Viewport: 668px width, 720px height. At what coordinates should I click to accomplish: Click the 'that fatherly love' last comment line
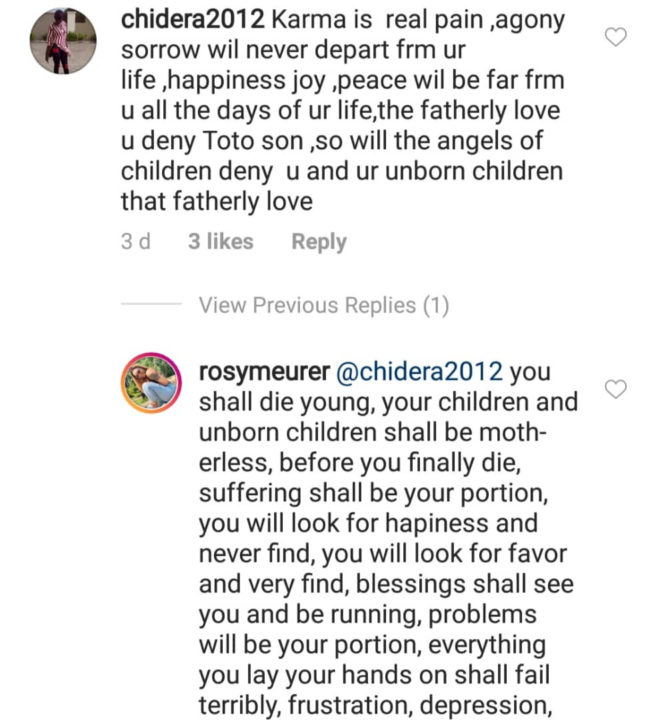pos(216,201)
